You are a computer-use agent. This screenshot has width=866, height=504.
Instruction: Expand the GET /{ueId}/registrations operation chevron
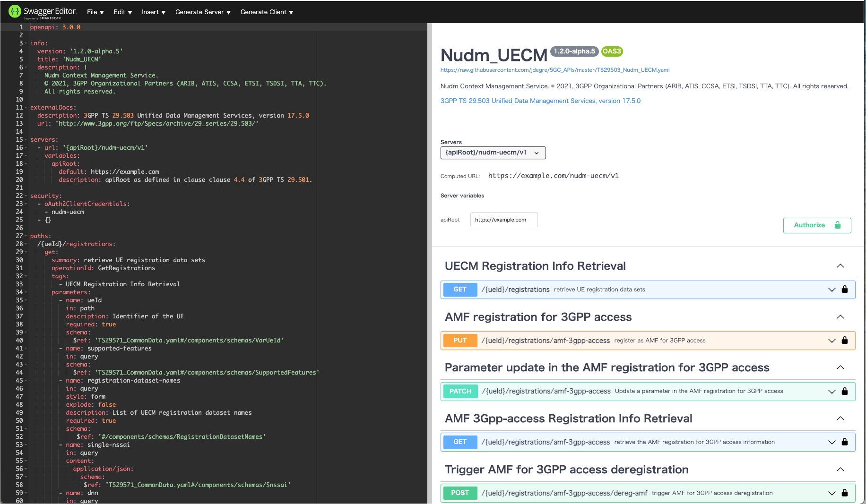[831, 290]
